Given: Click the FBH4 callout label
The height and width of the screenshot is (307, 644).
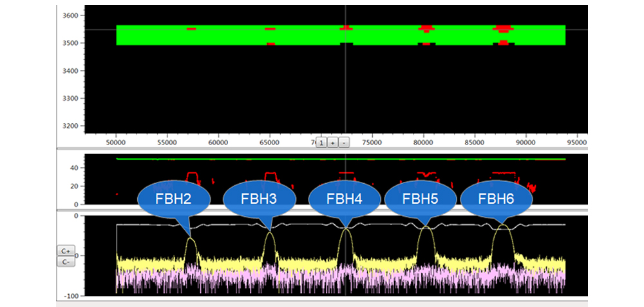Looking at the screenshot, I should click(x=345, y=199).
